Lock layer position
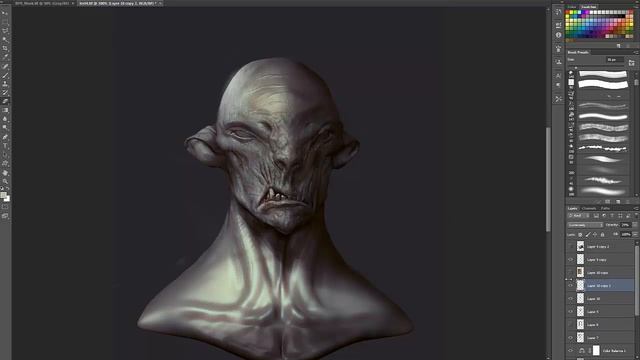 [595, 235]
